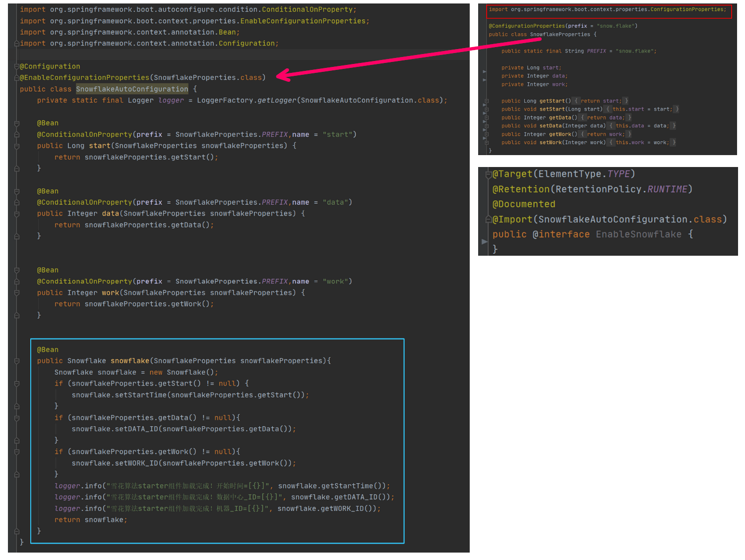Click 'new Snowflake()' constructor call
This screenshot has height=560, width=745.
tap(182, 373)
